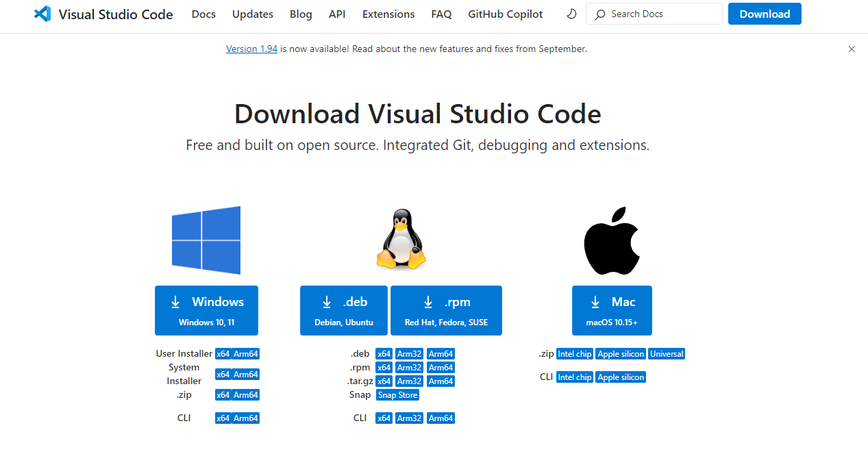Select Windows .zip x64 download
This screenshot has width=868, height=467.
click(x=223, y=395)
